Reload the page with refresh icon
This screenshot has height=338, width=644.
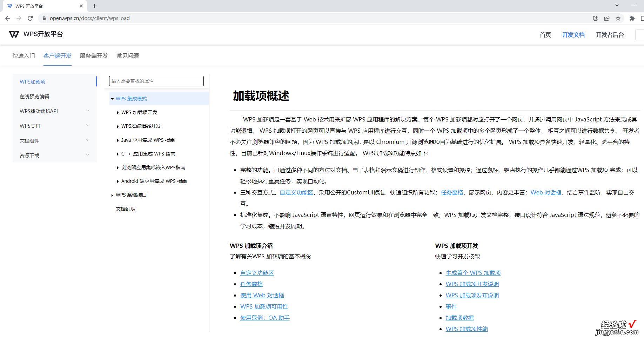coord(30,18)
